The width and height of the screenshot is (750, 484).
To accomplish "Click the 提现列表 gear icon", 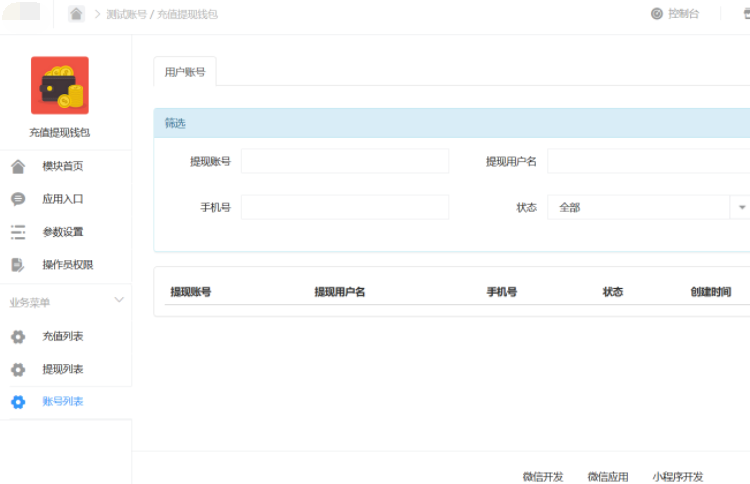I will [x=18, y=369].
